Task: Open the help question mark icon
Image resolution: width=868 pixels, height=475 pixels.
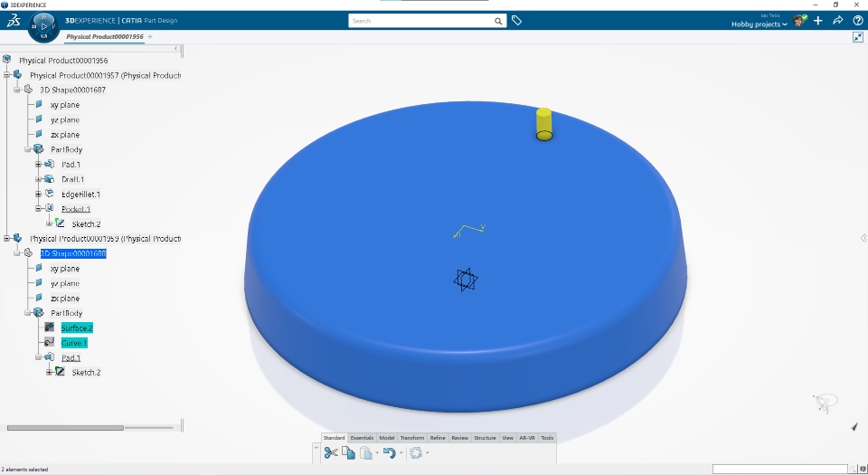Action: tap(857, 21)
